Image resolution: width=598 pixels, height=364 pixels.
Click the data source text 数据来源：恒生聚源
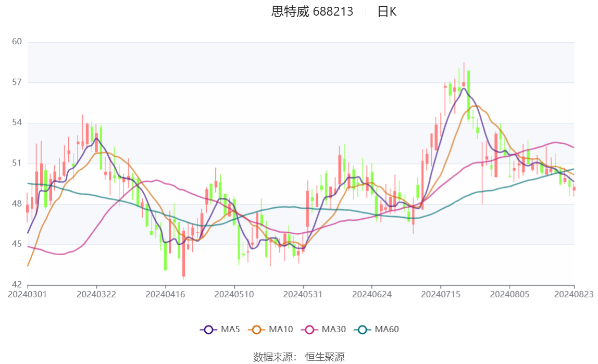[x=299, y=357]
